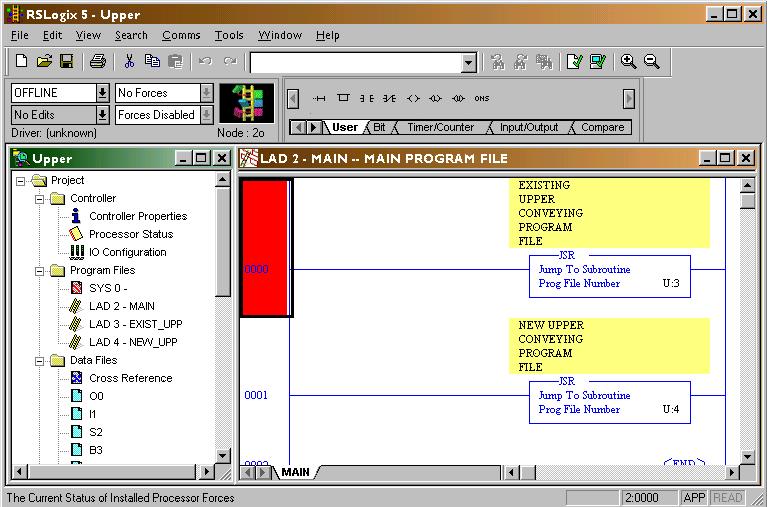This screenshot has height=507, width=767.
Task: Click the JSR block with U:3
Action: [609, 276]
